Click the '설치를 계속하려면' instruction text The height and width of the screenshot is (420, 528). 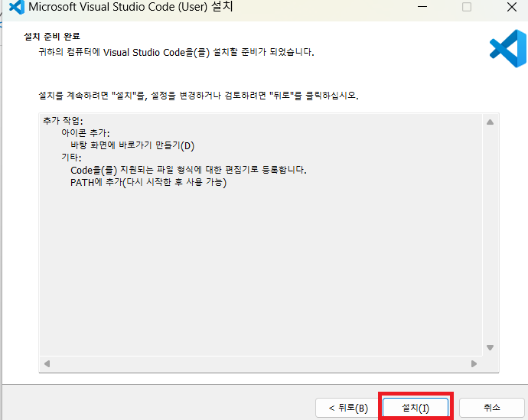(x=199, y=96)
